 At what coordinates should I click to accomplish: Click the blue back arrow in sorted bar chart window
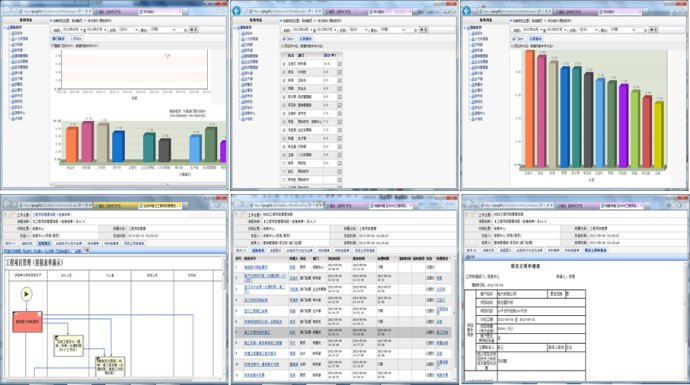[x=466, y=11]
